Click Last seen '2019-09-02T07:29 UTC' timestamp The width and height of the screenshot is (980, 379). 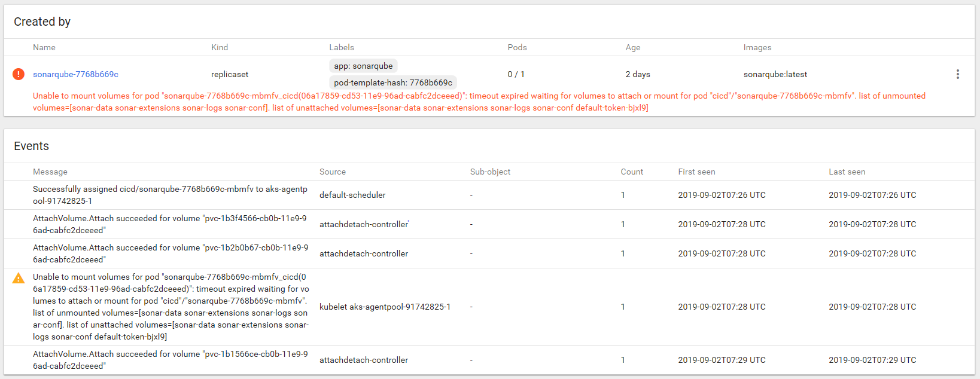[x=872, y=360]
